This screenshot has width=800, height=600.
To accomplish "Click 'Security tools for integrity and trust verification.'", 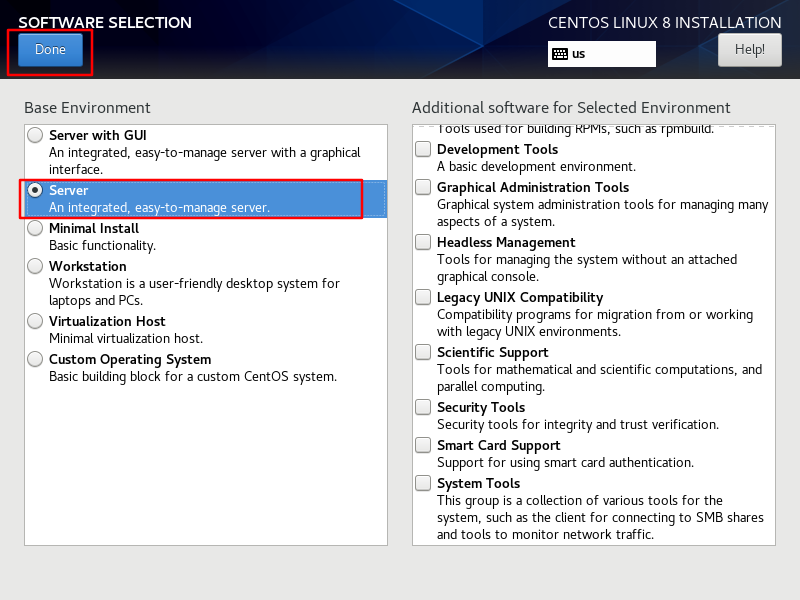I will click(578, 424).
